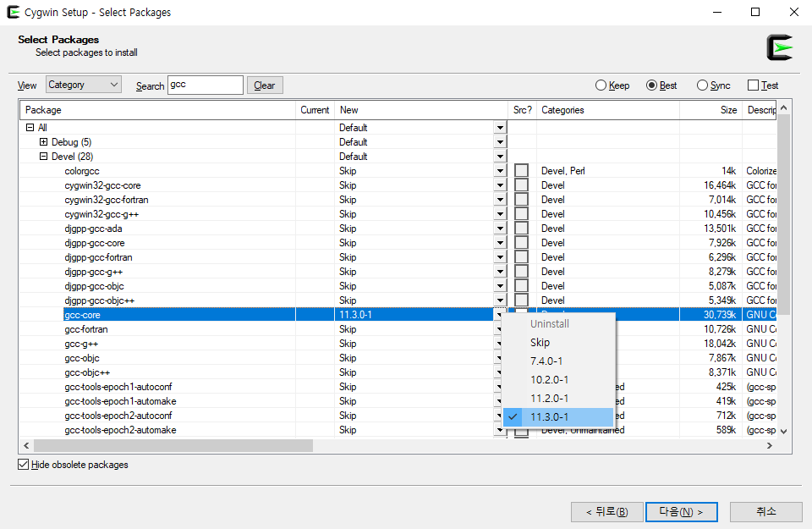Check the Src box for djgpp-gcc-ada

tap(522, 228)
